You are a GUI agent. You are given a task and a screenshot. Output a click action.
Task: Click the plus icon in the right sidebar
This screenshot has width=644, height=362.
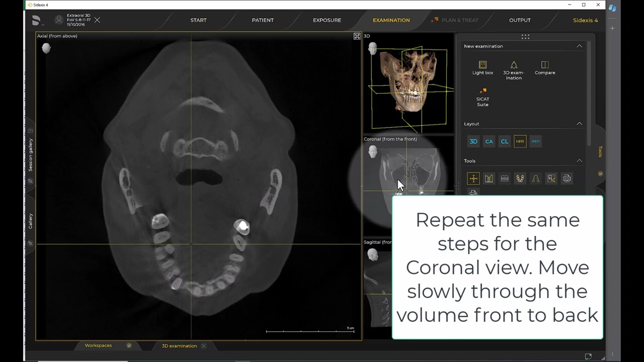(612, 28)
